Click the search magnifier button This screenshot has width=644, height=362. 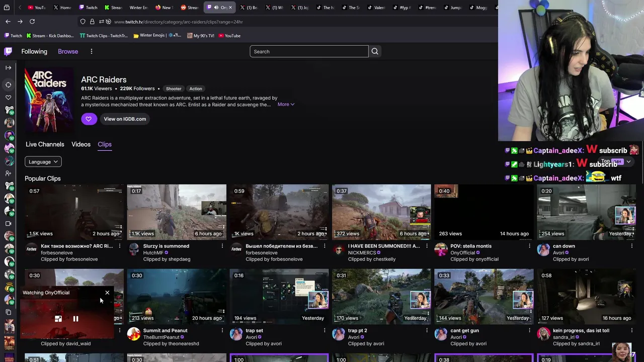point(375,51)
